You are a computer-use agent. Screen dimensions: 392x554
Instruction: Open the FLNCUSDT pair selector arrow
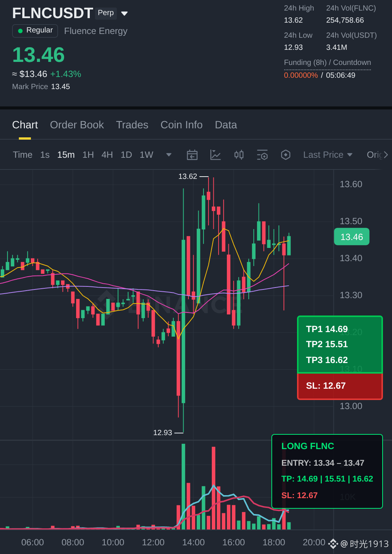(124, 14)
